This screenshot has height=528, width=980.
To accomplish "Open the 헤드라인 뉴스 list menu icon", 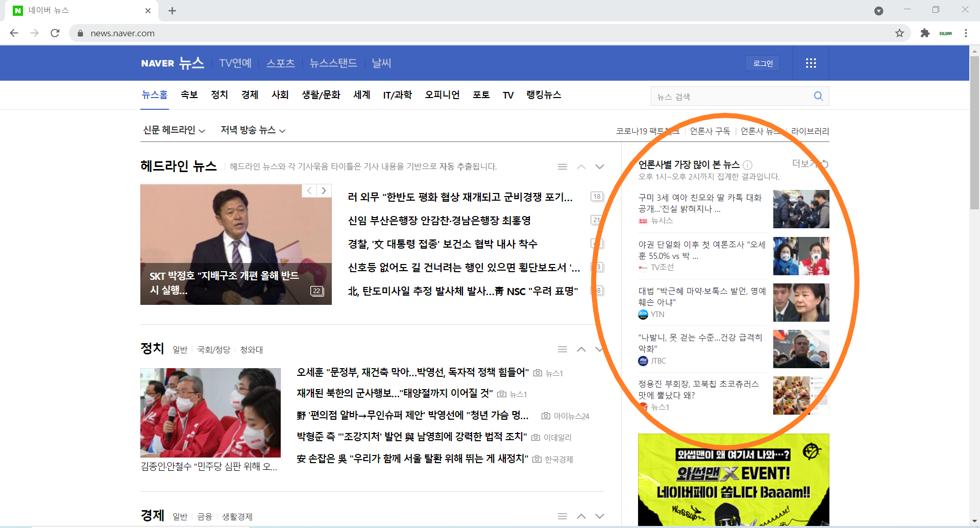I will [x=562, y=166].
